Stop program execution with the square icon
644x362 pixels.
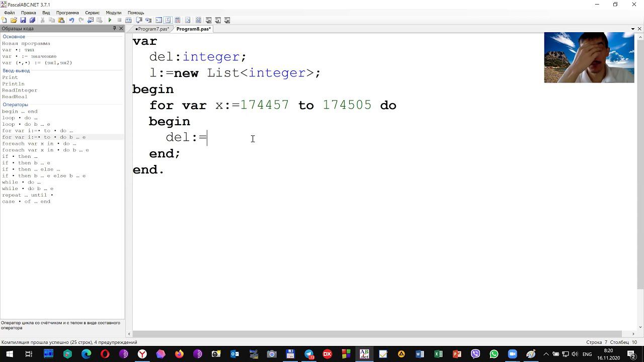coord(119,20)
